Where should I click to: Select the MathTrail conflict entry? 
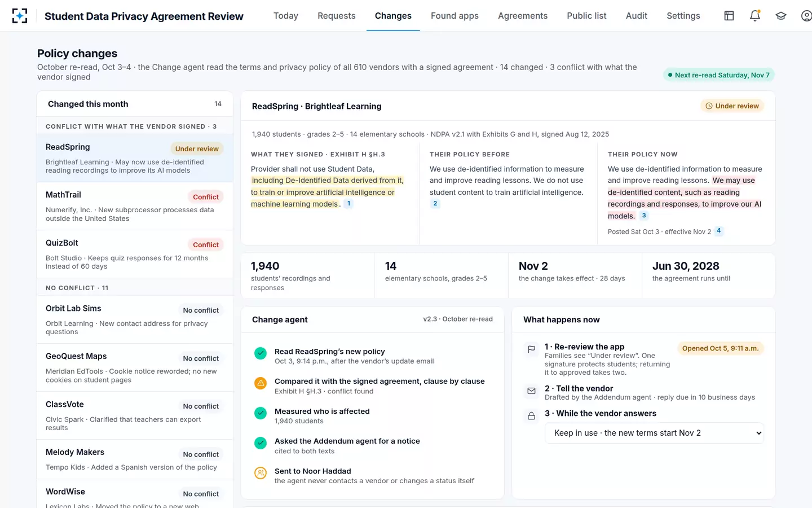pos(135,206)
